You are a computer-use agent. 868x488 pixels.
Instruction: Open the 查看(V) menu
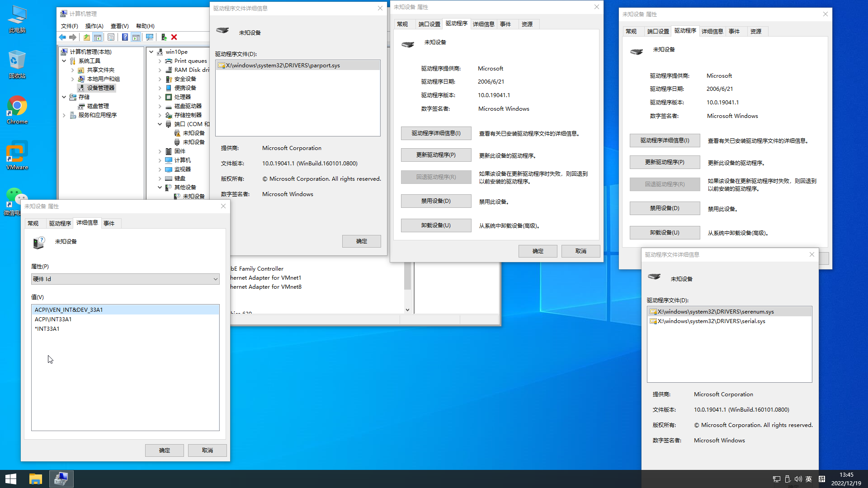tap(119, 26)
